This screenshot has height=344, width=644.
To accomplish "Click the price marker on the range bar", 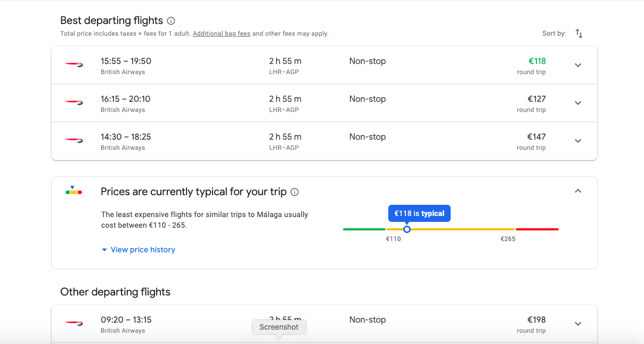I will coord(407,229).
